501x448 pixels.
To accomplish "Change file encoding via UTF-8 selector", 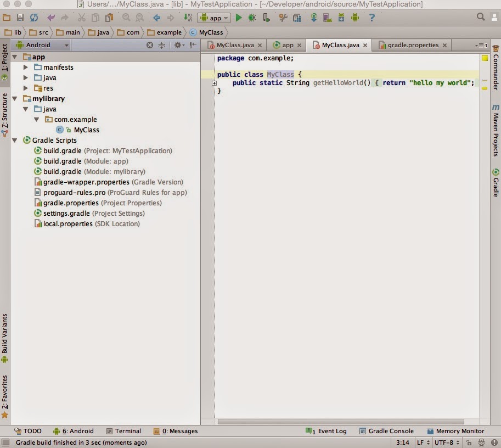I will coord(447,443).
